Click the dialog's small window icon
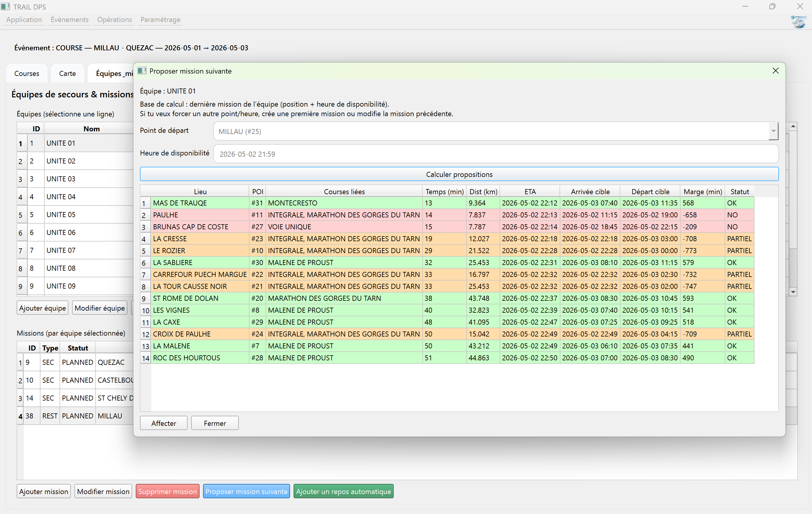The width and height of the screenshot is (812, 514). tap(142, 71)
